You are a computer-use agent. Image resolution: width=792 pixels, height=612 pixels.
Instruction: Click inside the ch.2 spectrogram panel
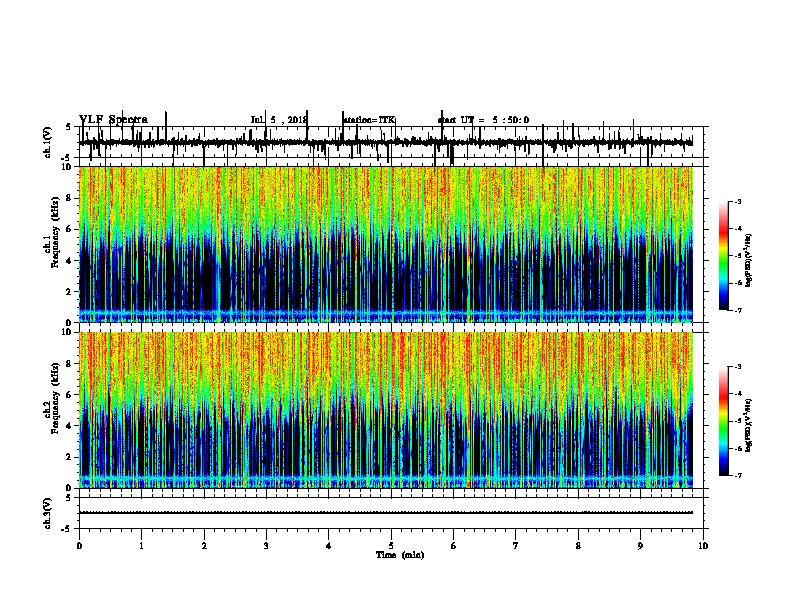click(x=386, y=410)
